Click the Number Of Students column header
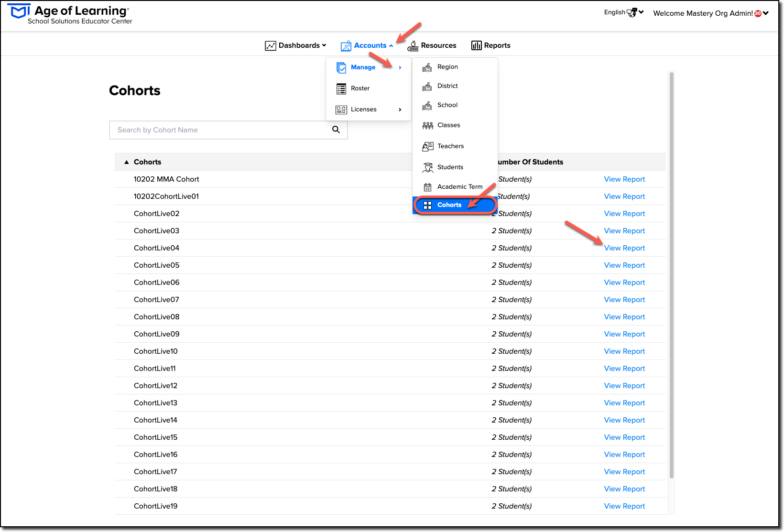 (x=530, y=162)
